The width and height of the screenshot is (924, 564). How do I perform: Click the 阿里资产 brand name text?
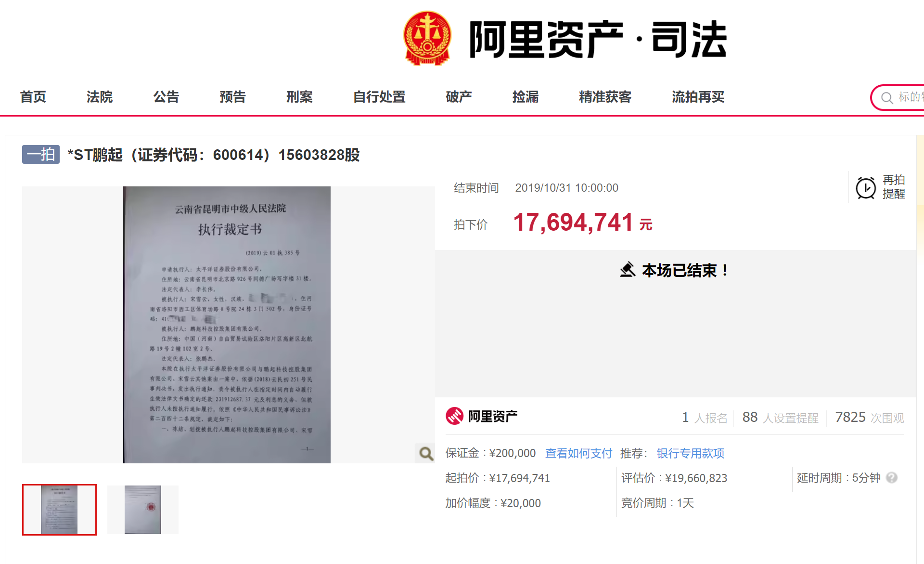[x=493, y=416]
